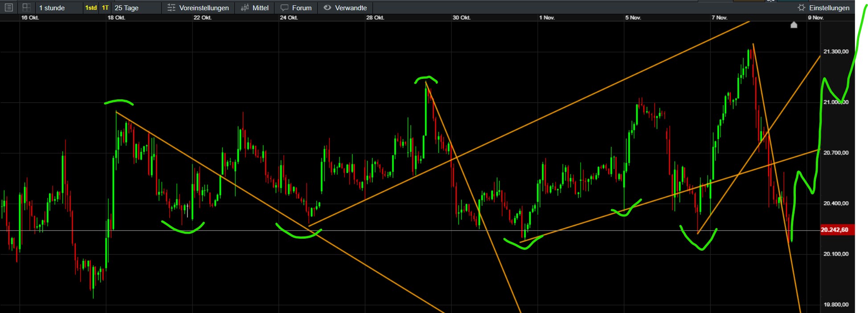Click the 20.100,00 price axis label
Image resolution: width=868 pixels, height=313 pixels.
pyautogui.click(x=836, y=254)
